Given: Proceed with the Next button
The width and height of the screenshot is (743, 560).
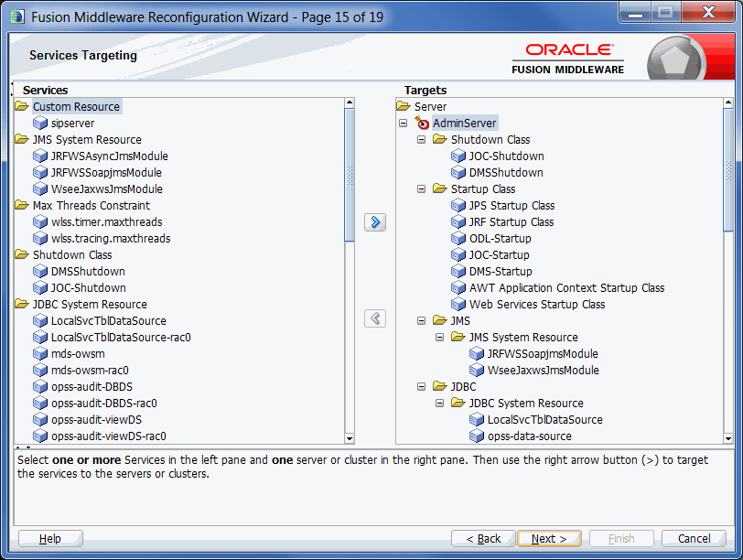Looking at the screenshot, I should (x=549, y=539).
